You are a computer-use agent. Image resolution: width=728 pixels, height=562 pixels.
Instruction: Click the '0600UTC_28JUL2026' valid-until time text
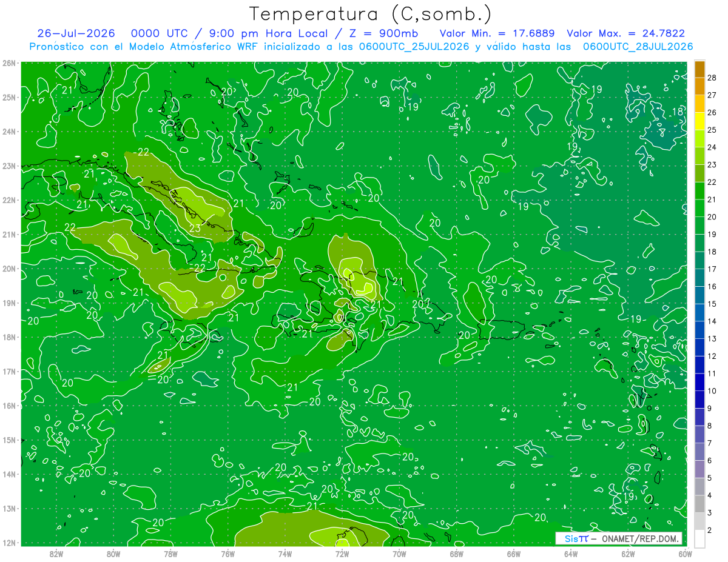[x=638, y=47]
